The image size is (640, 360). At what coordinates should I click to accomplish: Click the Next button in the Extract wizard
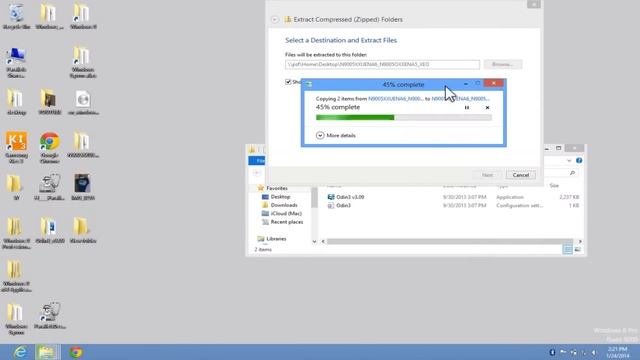(x=487, y=175)
